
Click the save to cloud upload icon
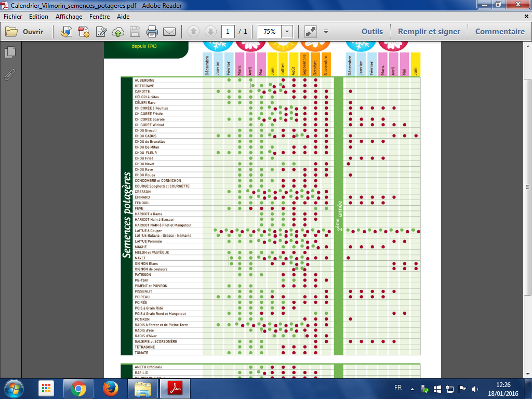click(118, 32)
